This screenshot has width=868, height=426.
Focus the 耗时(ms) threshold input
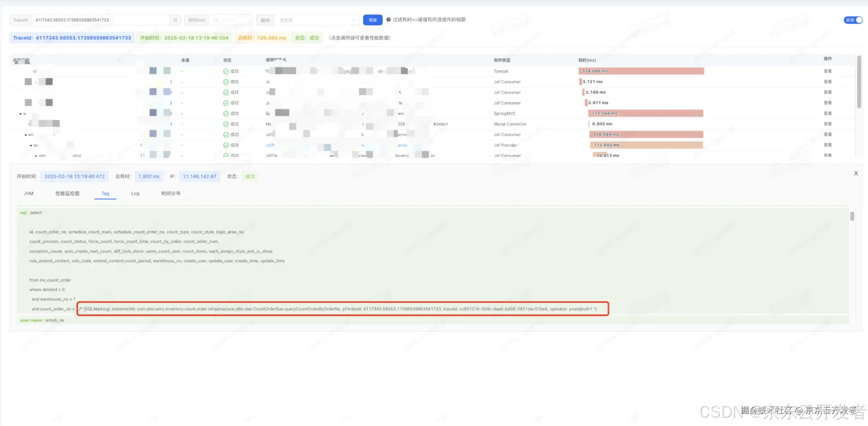click(231, 20)
